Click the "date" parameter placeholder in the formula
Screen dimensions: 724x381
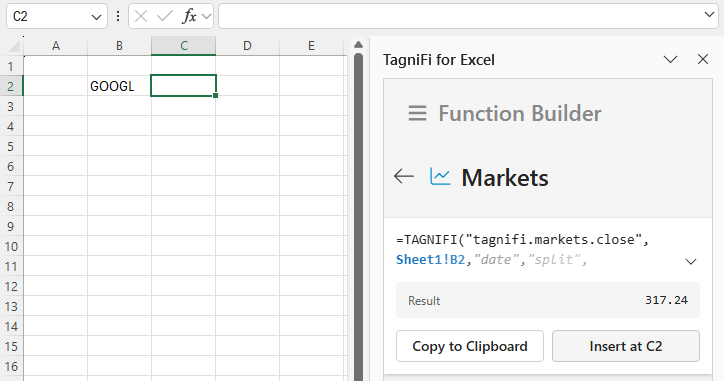(x=496, y=260)
